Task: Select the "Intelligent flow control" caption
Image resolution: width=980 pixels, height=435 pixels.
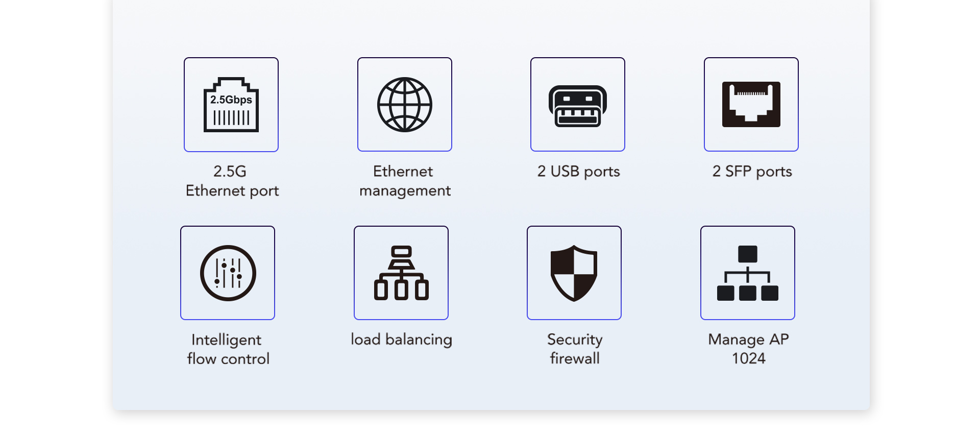Action: coord(228,349)
